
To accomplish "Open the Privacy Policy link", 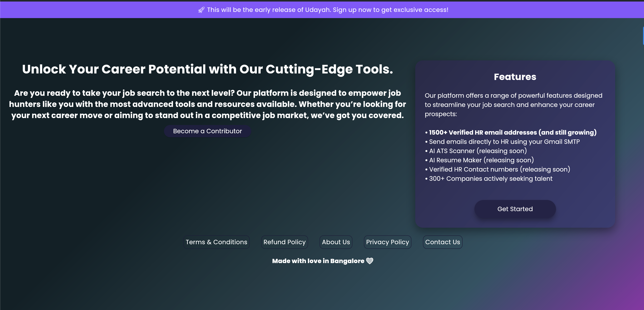I will [x=387, y=242].
